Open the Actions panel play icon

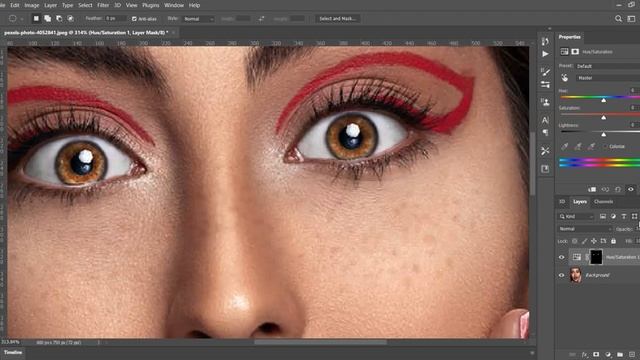click(545, 54)
